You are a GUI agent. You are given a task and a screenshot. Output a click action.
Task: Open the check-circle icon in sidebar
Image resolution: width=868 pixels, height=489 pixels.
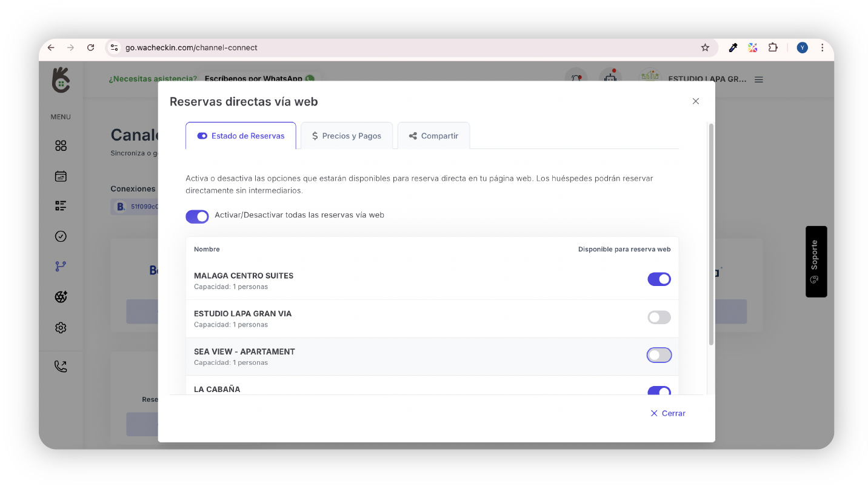coord(61,236)
